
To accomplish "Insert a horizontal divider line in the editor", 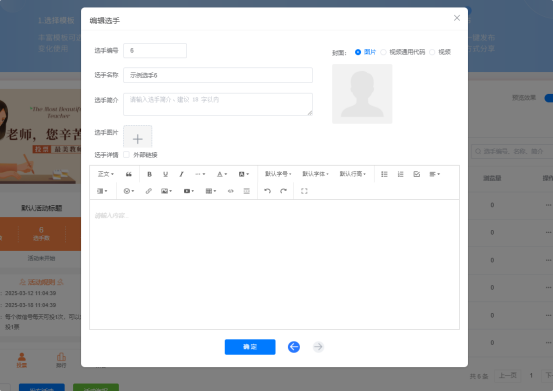I will point(247,191).
